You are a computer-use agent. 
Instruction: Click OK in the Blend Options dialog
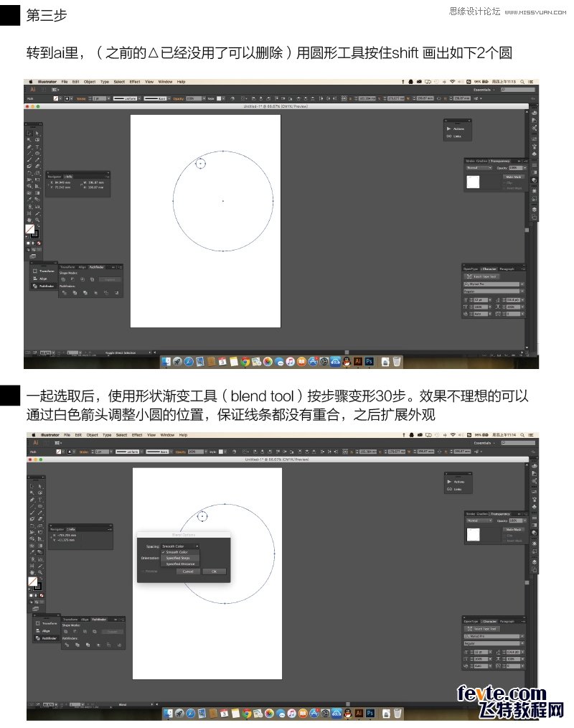pos(214,571)
